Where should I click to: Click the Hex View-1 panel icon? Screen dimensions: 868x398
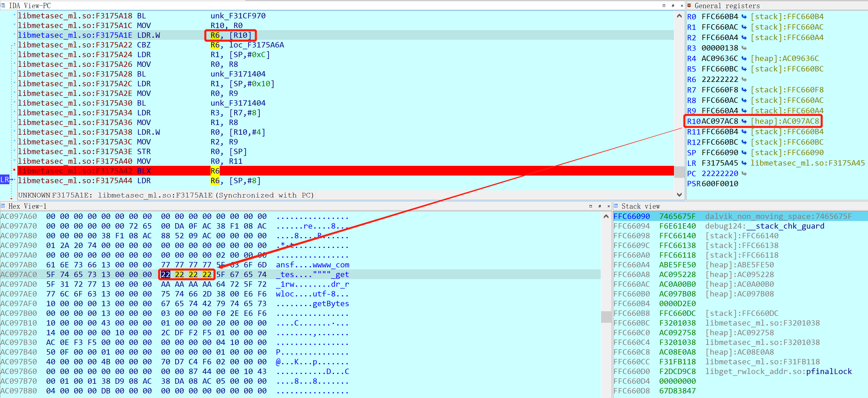pyautogui.click(x=3, y=206)
